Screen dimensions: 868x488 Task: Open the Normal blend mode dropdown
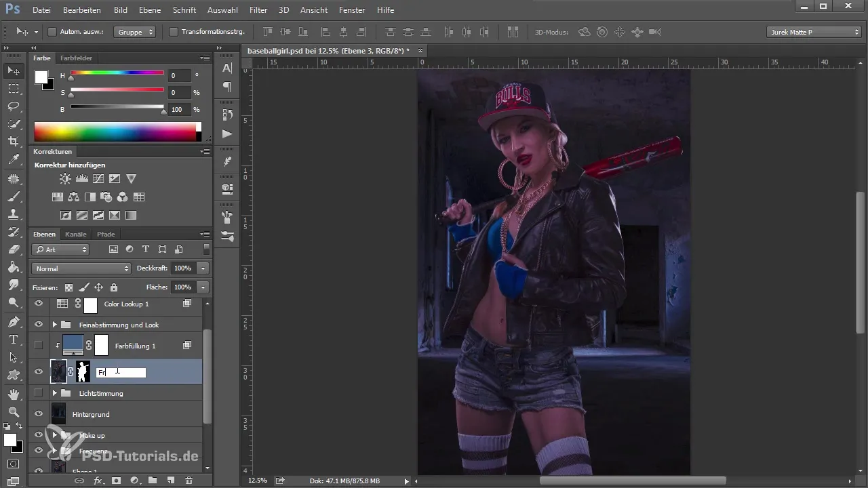point(80,268)
